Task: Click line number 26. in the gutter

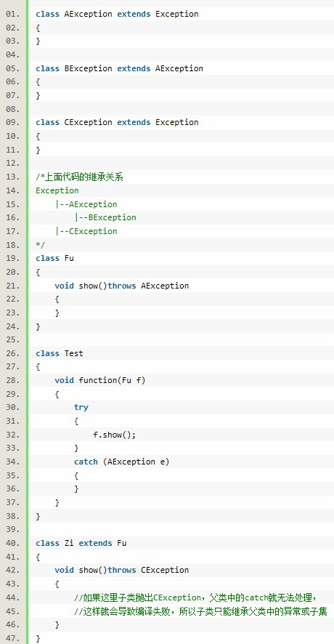Action: click(13, 353)
